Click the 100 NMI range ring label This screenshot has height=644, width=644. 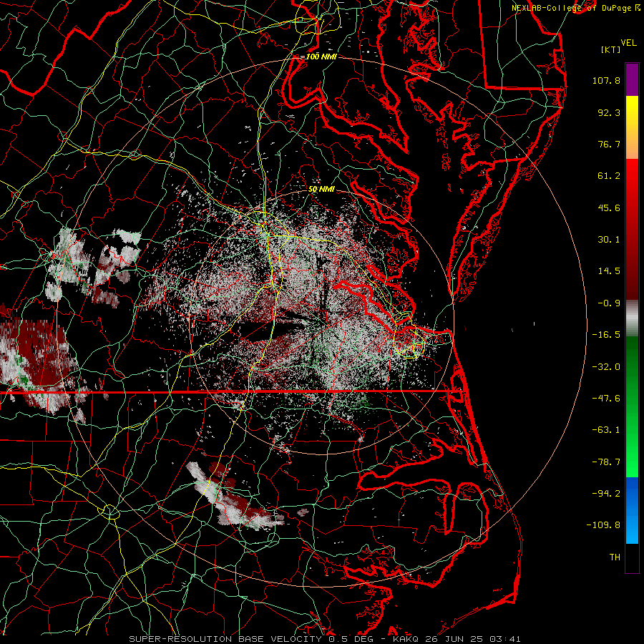click(321, 57)
